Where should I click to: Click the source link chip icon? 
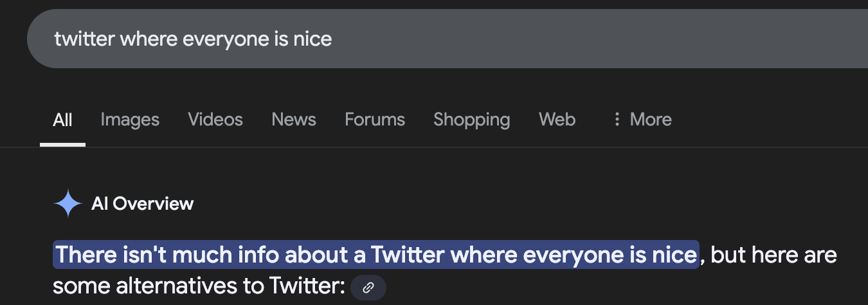tap(368, 288)
